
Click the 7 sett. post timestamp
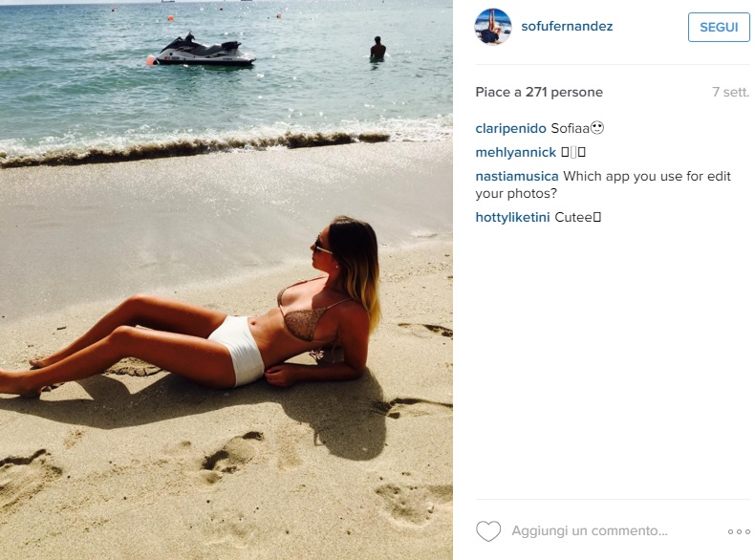tap(730, 92)
